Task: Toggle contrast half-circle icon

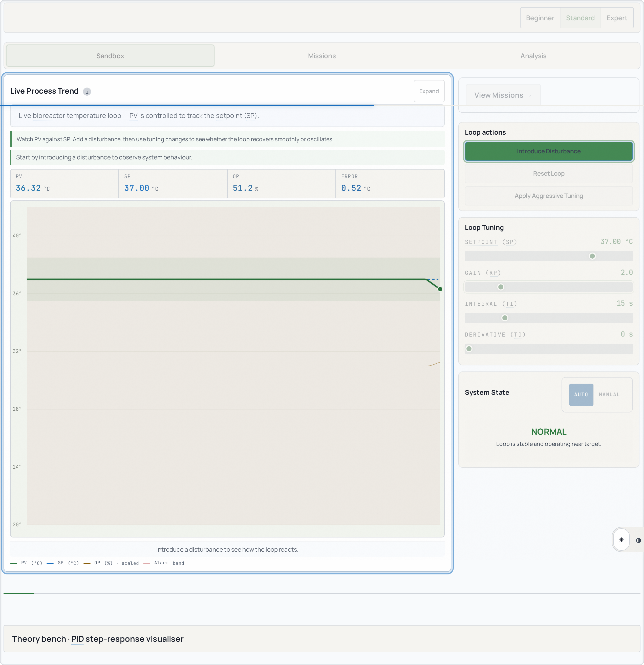Action: click(x=638, y=541)
